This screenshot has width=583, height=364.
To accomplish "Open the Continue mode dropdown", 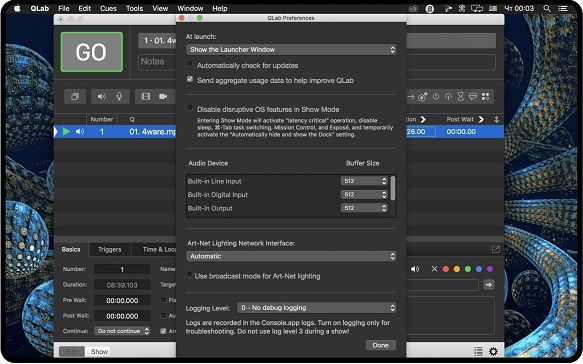I will pyautogui.click(x=122, y=331).
